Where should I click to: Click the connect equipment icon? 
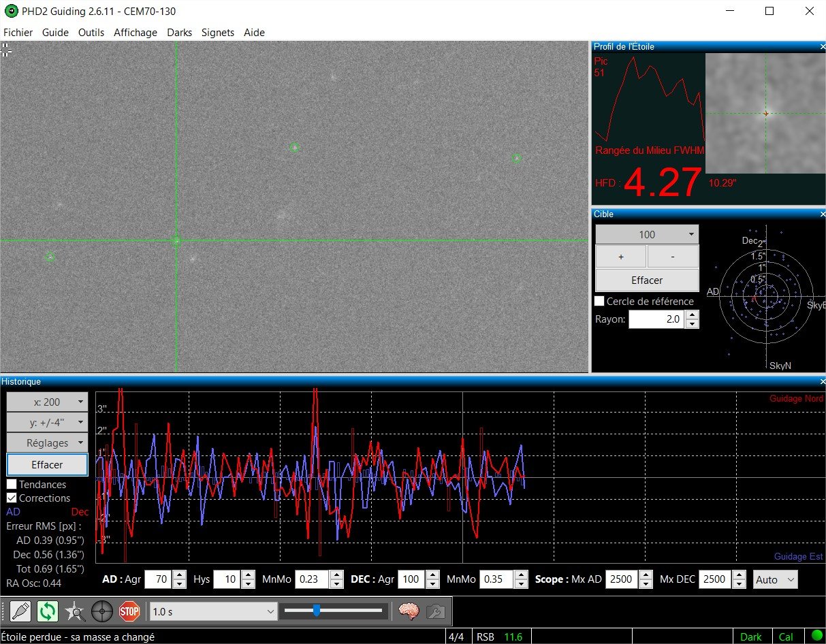(20, 611)
